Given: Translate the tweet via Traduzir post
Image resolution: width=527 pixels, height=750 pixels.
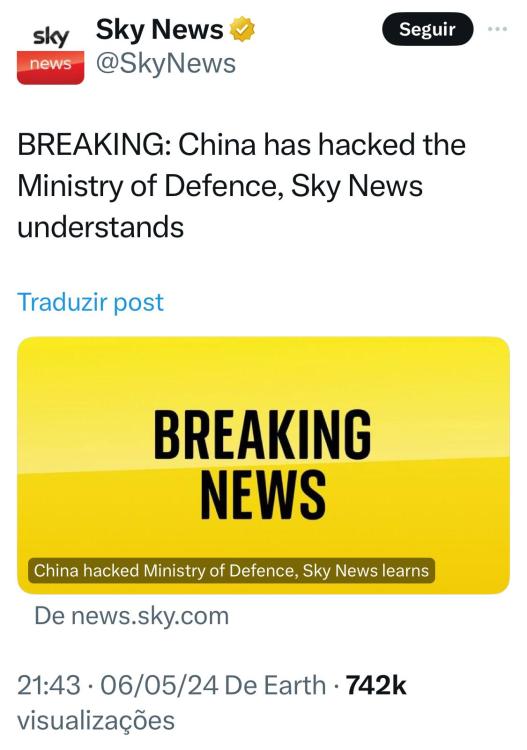Looking at the screenshot, I should 90,302.
